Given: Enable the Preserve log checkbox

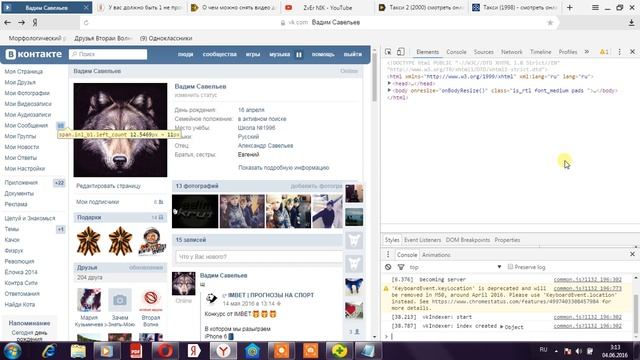Looking at the screenshot, I should point(510,267).
